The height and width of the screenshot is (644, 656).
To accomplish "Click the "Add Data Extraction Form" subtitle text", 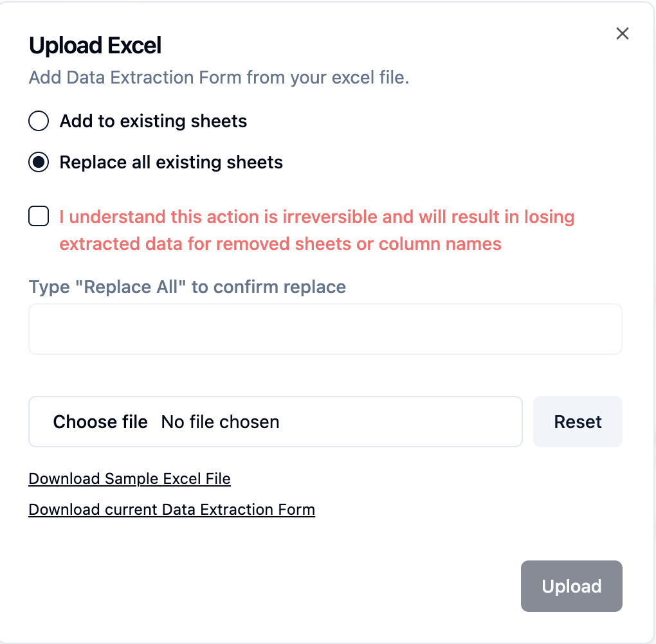I will click(x=219, y=78).
